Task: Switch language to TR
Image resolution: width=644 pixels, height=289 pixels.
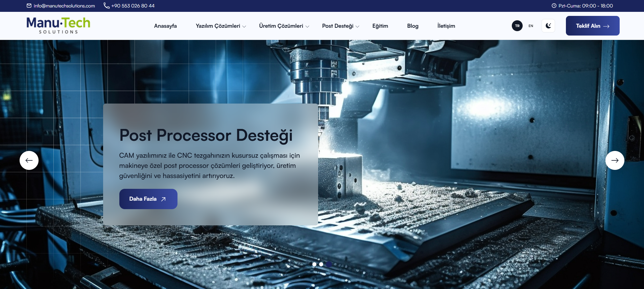Action: [x=517, y=26]
